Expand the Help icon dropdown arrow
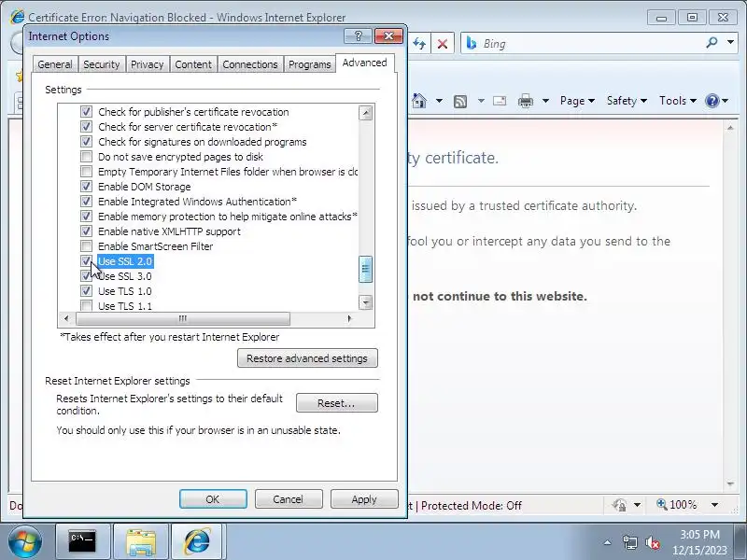 (x=726, y=101)
